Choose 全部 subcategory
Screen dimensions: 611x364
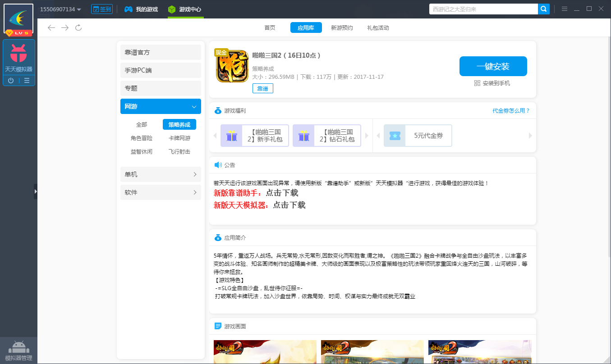pyautogui.click(x=142, y=125)
